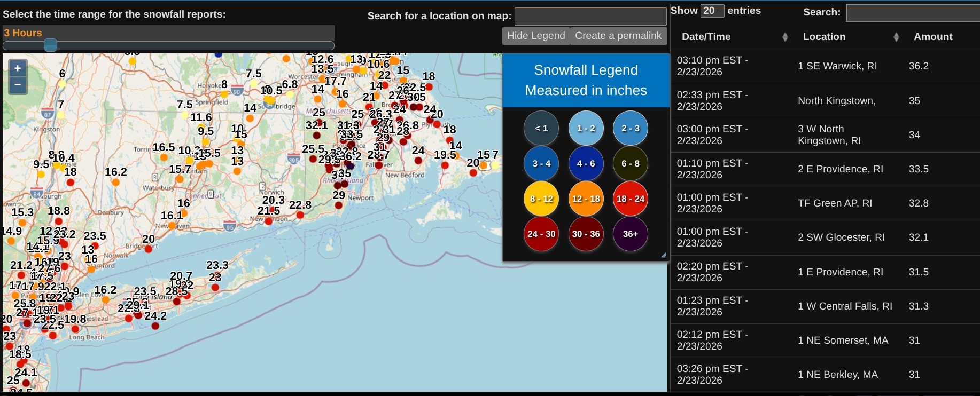Click the 36+ inches legend circle
980x396 pixels.
tap(630, 234)
